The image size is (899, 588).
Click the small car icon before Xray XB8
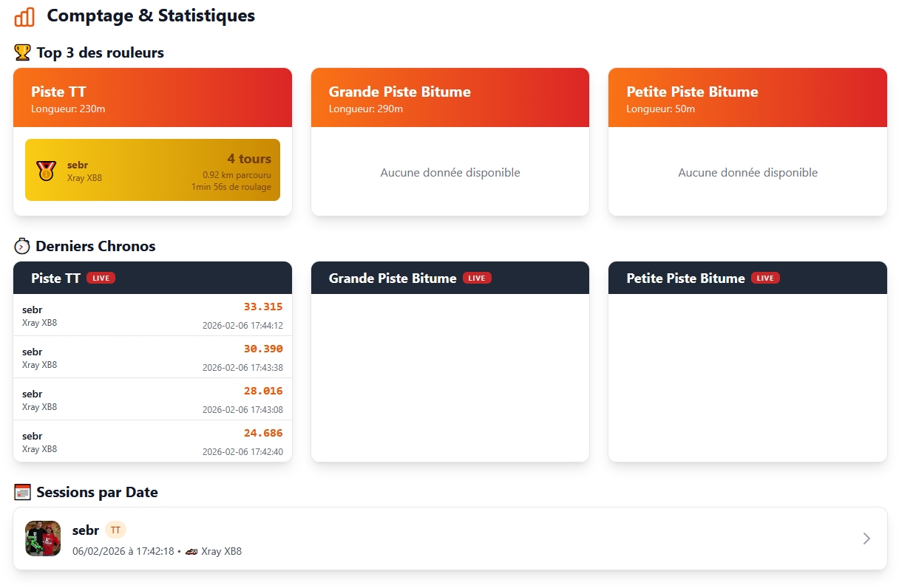click(191, 552)
